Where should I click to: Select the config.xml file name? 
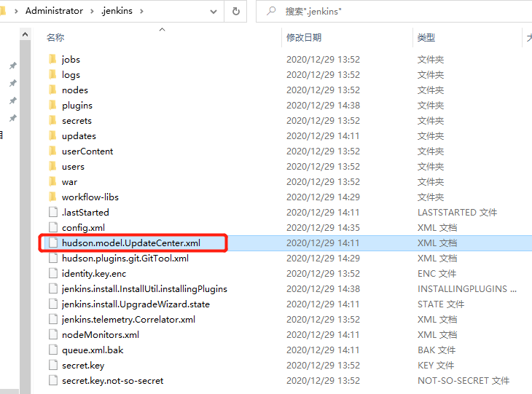click(83, 227)
